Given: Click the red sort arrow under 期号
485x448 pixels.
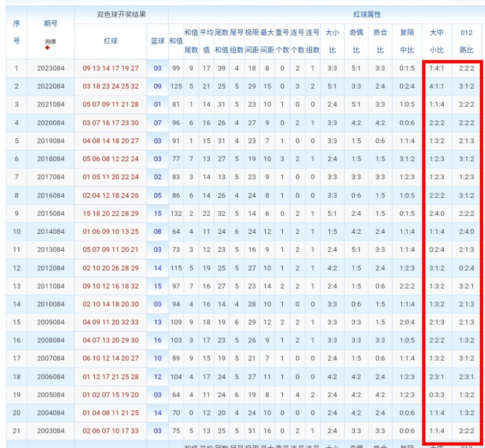Looking at the screenshot, I should [x=47, y=48].
